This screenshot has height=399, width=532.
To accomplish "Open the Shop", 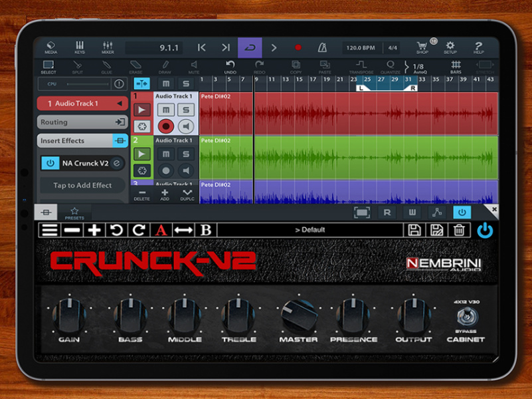I will click(x=421, y=45).
